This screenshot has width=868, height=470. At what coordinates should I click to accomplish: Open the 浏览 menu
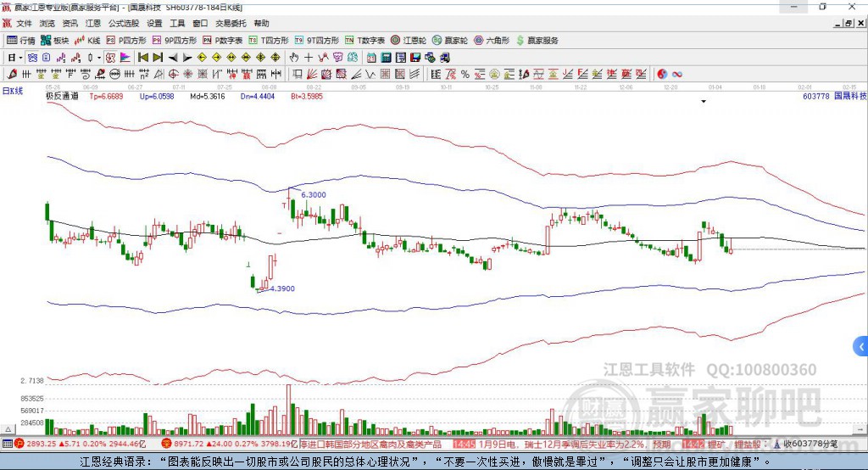[x=47, y=23]
